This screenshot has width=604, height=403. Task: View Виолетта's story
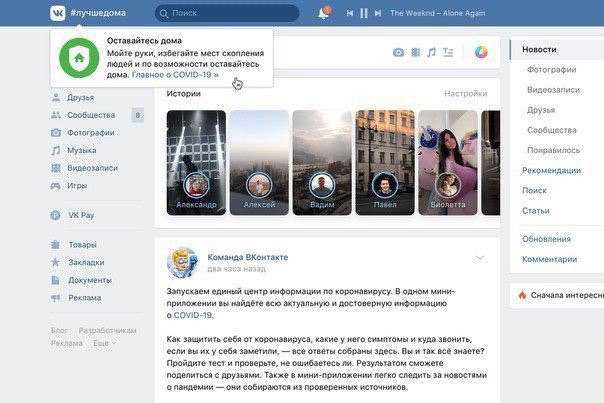tap(448, 163)
